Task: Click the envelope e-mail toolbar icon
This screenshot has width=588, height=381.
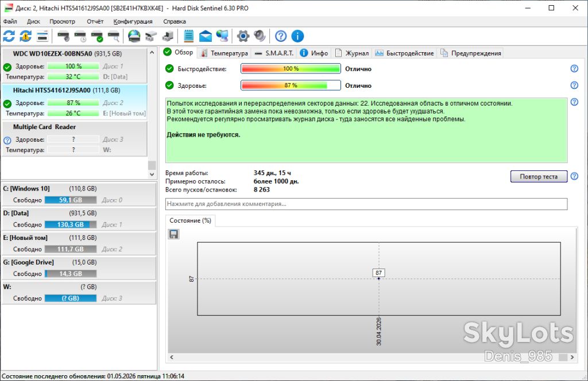Action: tap(206, 36)
